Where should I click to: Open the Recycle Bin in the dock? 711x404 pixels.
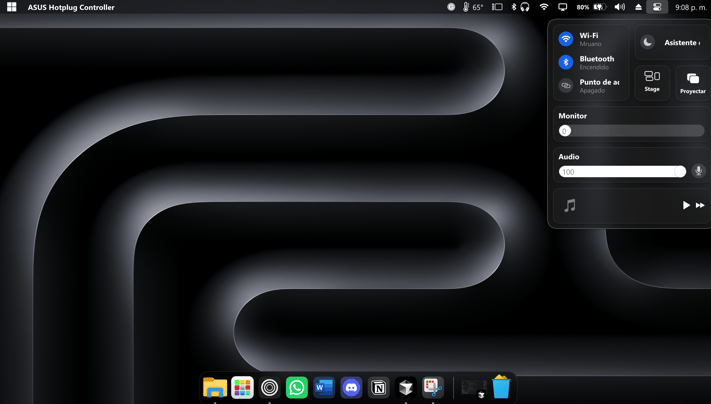(x=501, y=387)
